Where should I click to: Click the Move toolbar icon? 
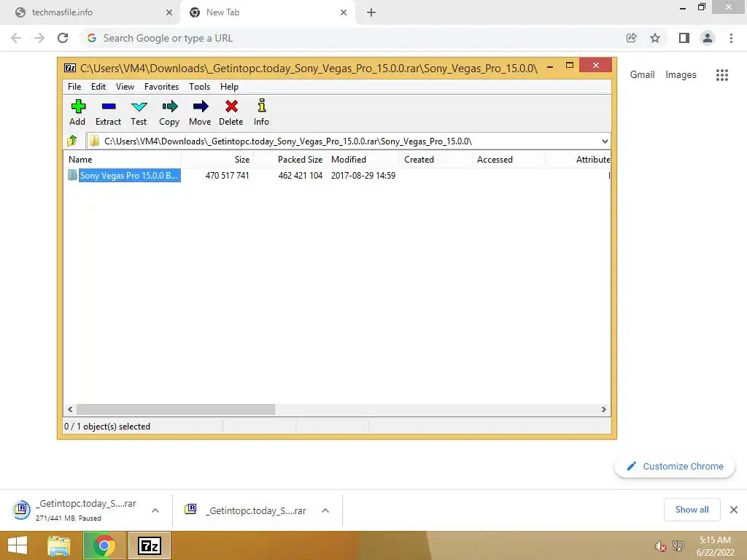200,112
